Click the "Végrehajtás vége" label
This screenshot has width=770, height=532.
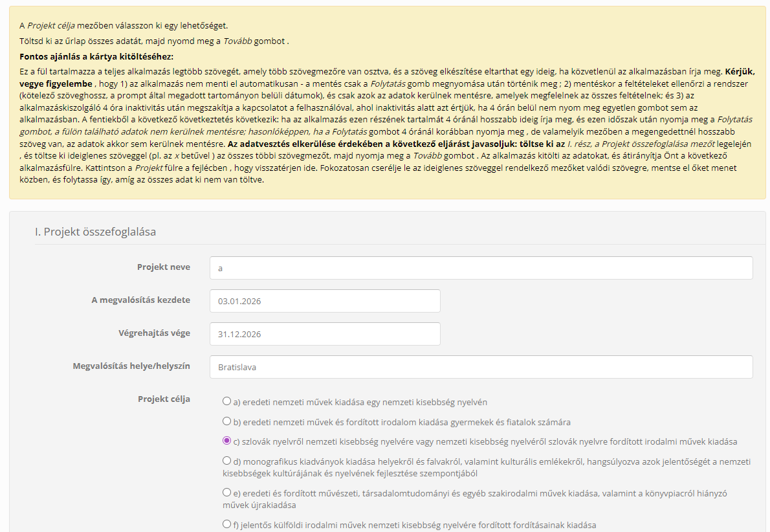pos(153,333)
